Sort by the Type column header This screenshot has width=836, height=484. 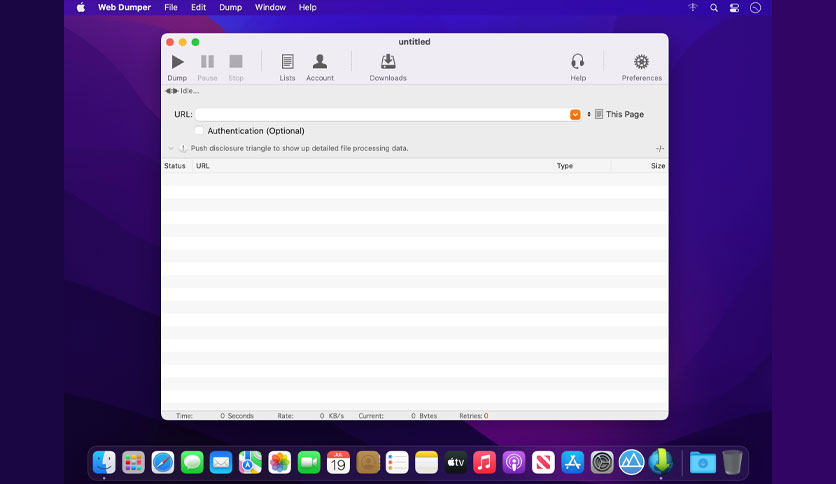pyautogui.click(x=565, y=166)
